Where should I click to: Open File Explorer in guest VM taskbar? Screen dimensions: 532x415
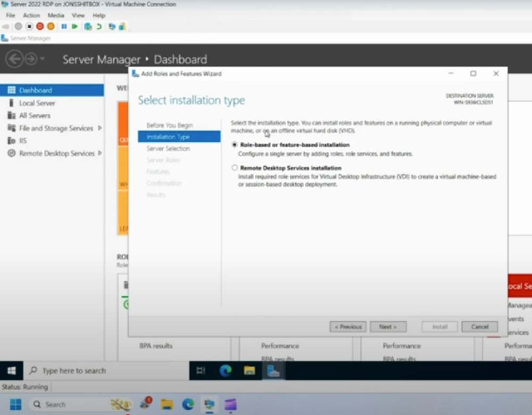tap(250, 371)
